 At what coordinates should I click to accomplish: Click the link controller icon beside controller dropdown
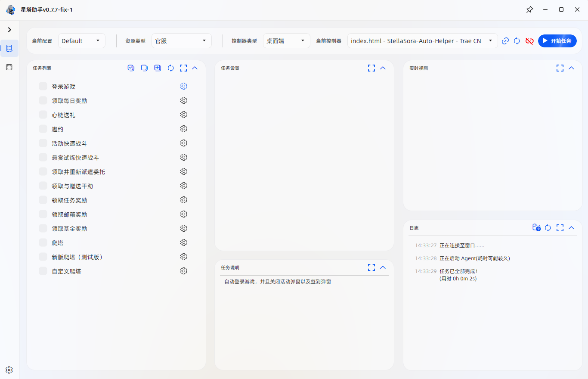pos(505,41)
